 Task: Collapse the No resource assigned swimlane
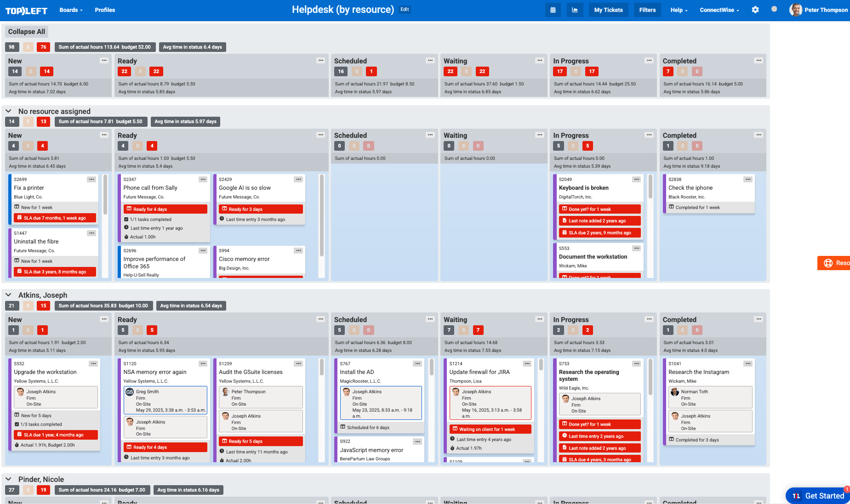tap(8, 111)
